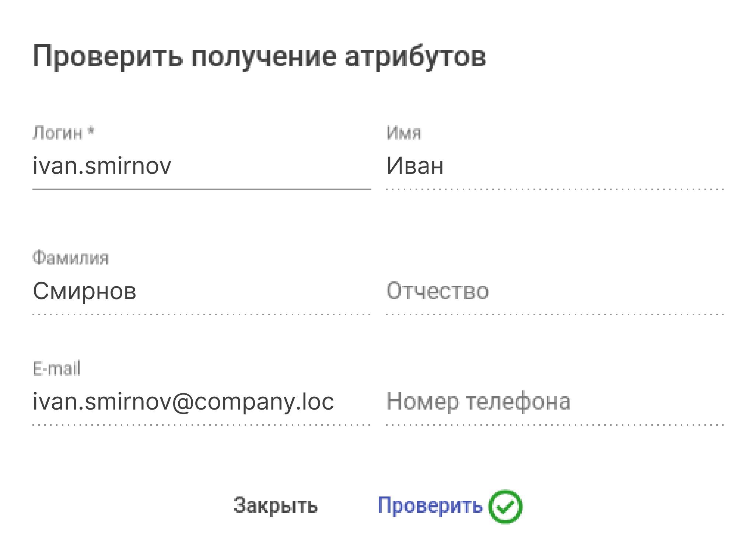Click the Фамилия label above Смирнов
This screenshot has height=551, width=756.
[71, 258]
